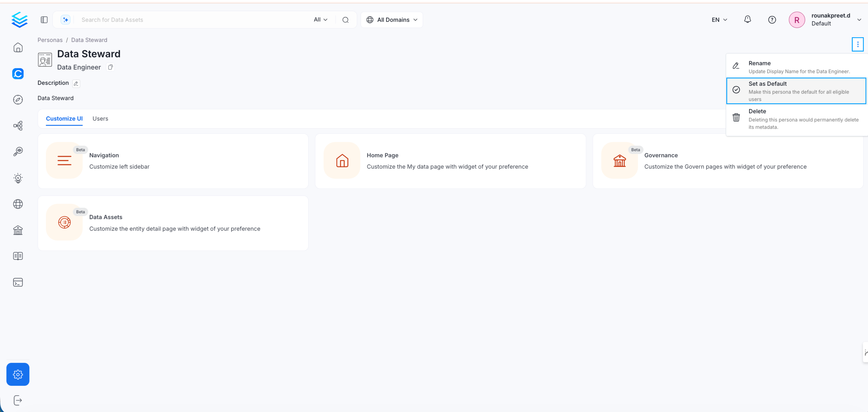868x412 pixels.
Task: Expand the All search filter dropdown
Action: (321, 20)
